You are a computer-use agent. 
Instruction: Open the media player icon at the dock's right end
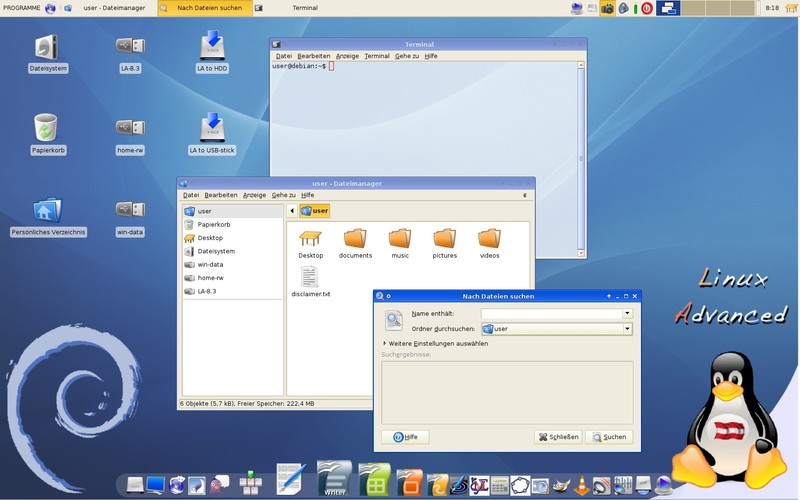(663, 485)
